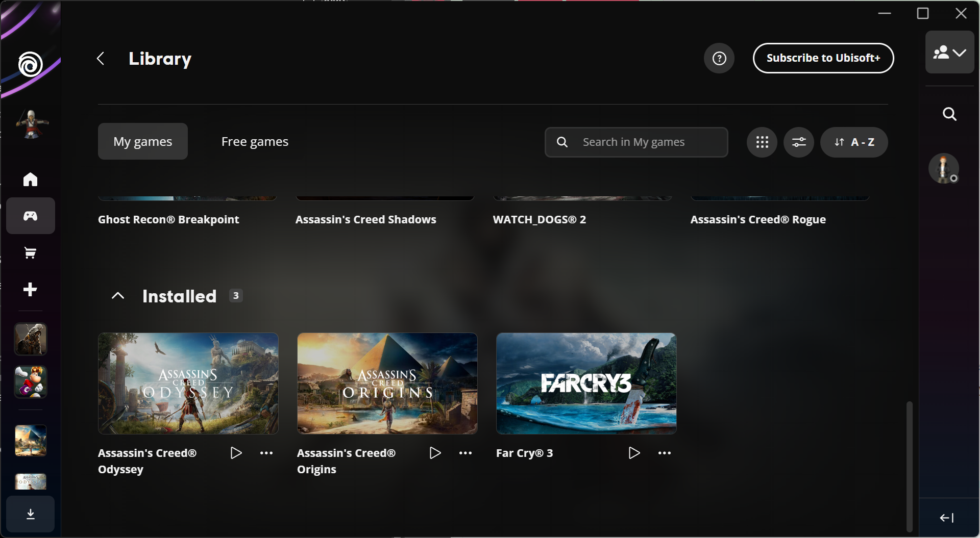Click the Far Cry 3 title text
The image size is (980, 538).
pos(525,453)
